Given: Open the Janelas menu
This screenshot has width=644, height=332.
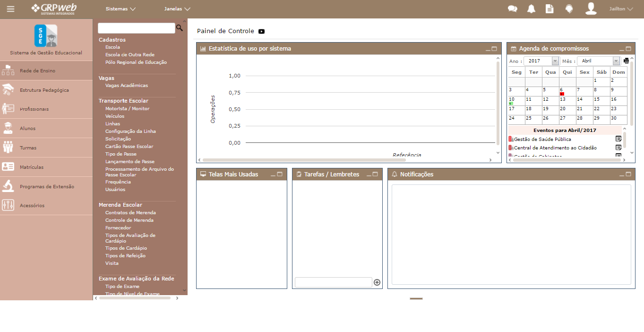Looking at the screenshot, I should tap(177, 9).
